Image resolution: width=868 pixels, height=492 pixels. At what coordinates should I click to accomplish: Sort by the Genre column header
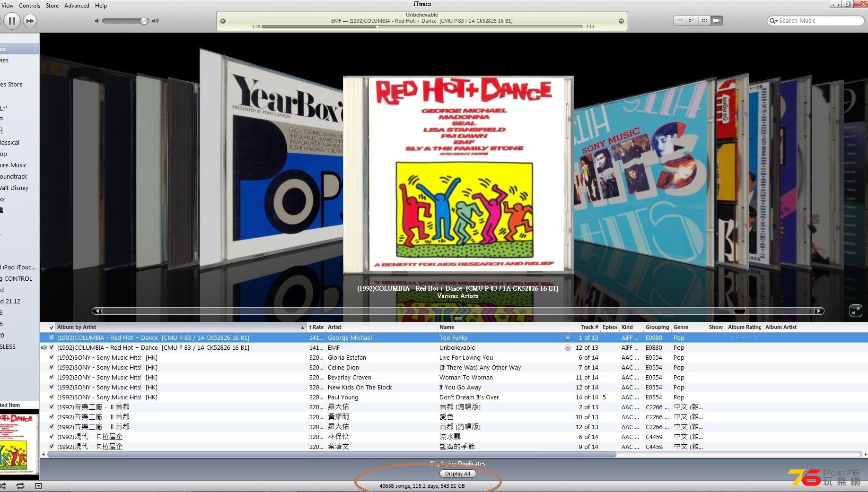click(x=689, y=327)
